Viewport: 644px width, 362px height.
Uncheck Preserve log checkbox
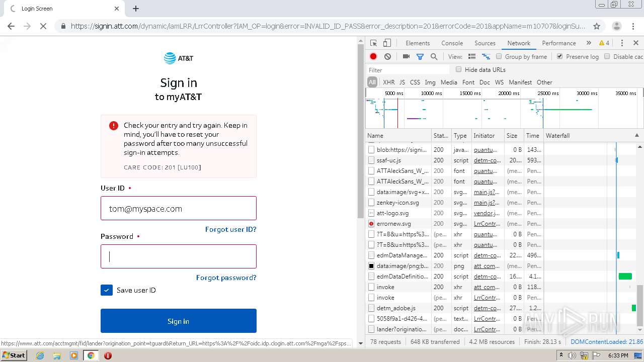pyautogui.click(x=560, y=56)
